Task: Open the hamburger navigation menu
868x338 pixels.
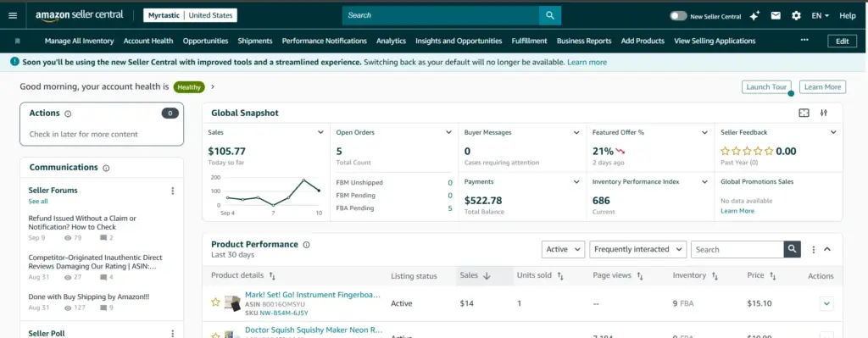Action: click(x=13, y=15)
